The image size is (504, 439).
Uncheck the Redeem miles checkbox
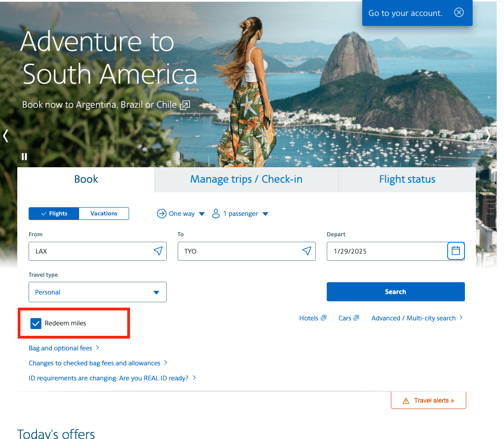[x=35, y=324]
